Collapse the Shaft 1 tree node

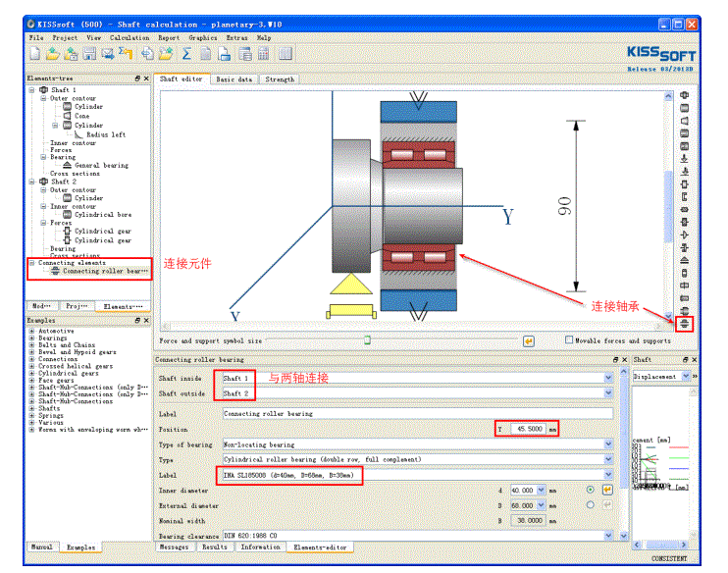click(32, 89)
